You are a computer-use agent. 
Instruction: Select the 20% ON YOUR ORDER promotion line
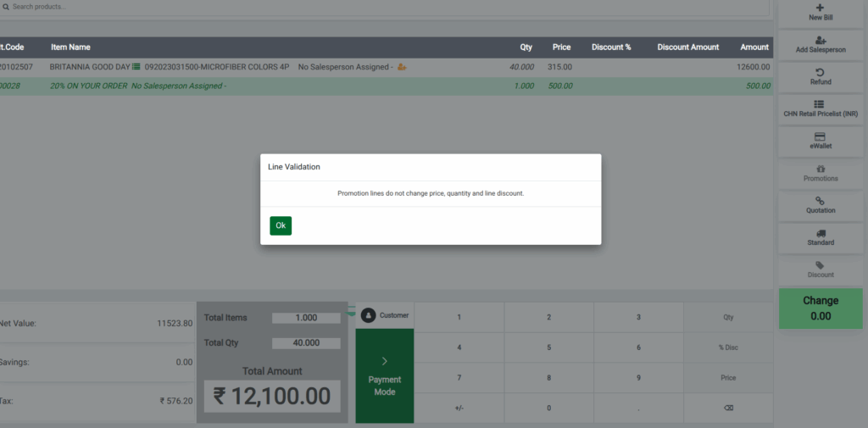[x=386, y=86]
